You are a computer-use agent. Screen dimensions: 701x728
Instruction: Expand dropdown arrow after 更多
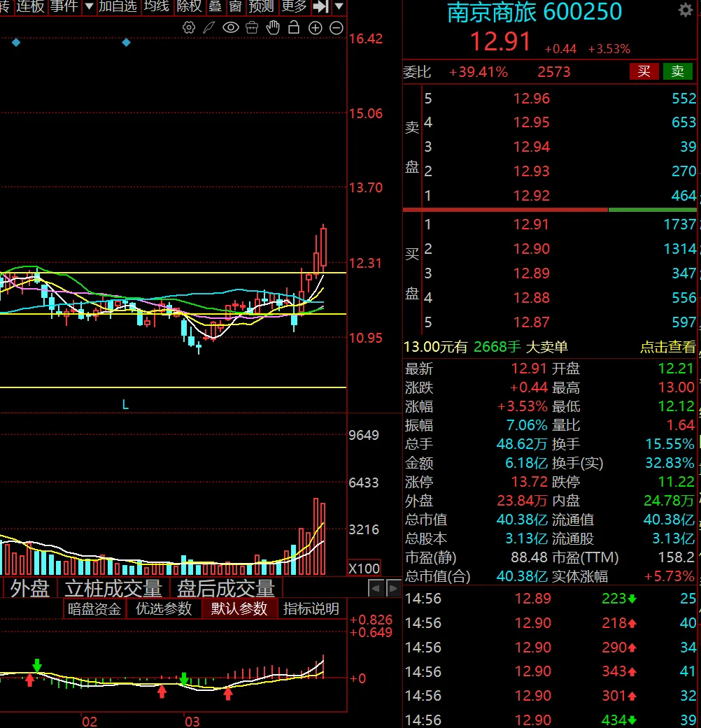point(339,6)
